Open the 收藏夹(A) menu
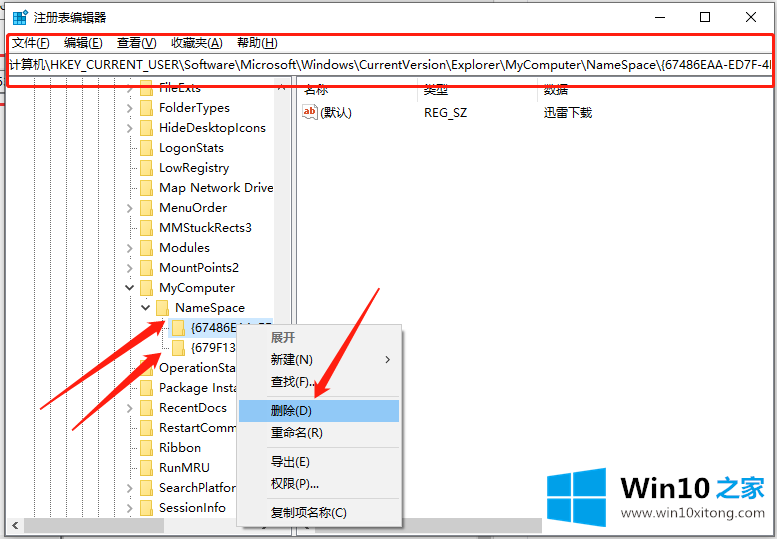 pos(197,43)
